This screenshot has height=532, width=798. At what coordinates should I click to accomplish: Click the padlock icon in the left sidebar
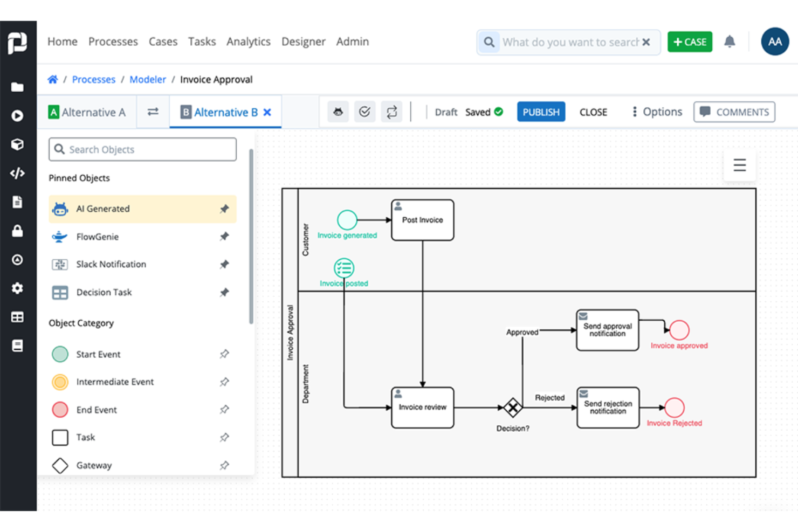(17, 231)
